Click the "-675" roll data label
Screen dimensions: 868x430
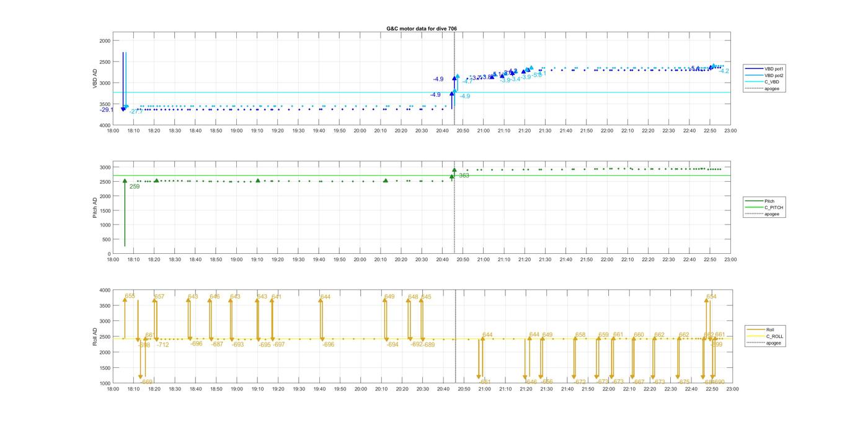coord(684,382)
